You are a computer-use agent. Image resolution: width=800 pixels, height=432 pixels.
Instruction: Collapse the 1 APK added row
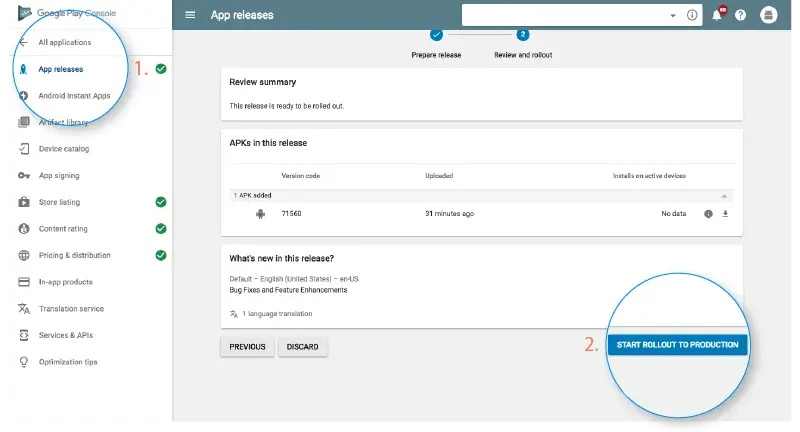pos(724,196)
